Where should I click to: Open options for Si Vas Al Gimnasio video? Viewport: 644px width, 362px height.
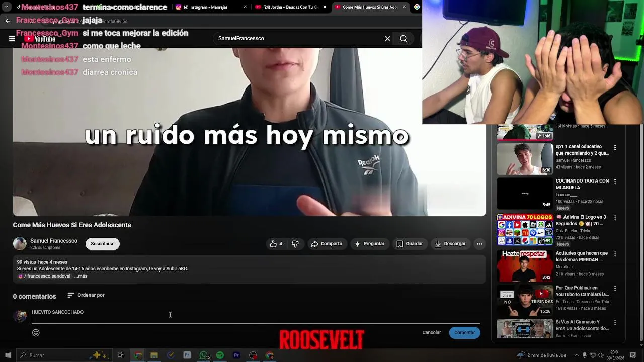point(615,323)
